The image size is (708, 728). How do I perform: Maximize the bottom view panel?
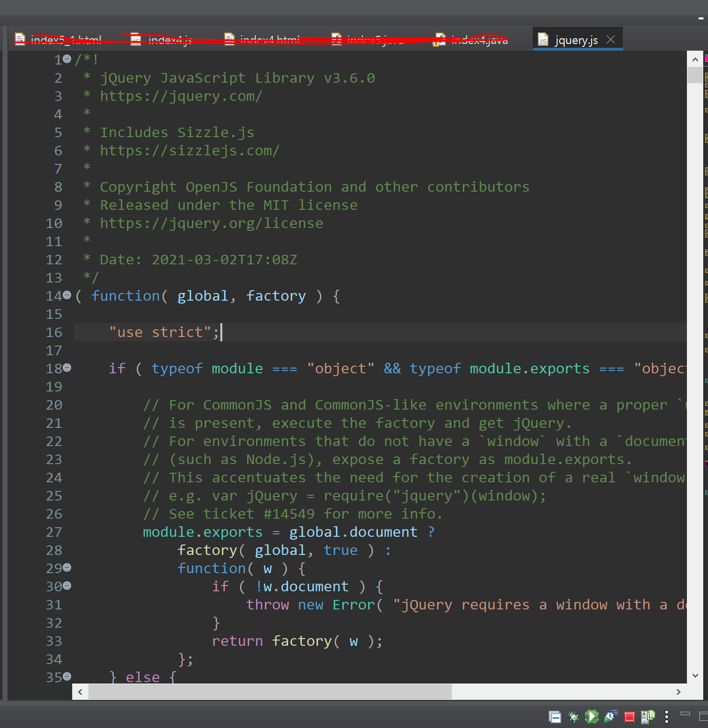pyautogui.click(x=704, y=716)
